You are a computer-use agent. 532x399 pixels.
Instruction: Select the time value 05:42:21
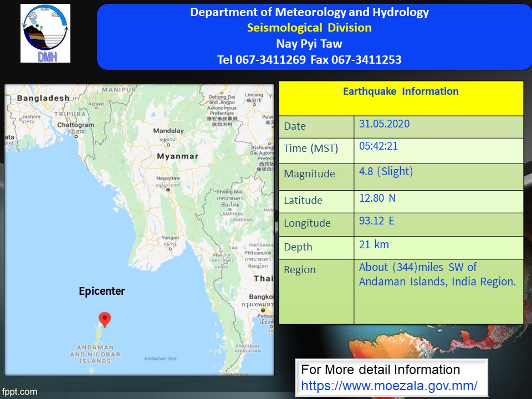click(378, 146)
